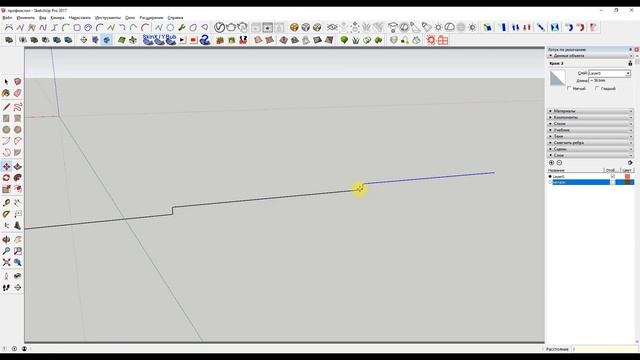
Task: Open the V-Ray asset editor icon
Action: point(219,27)
